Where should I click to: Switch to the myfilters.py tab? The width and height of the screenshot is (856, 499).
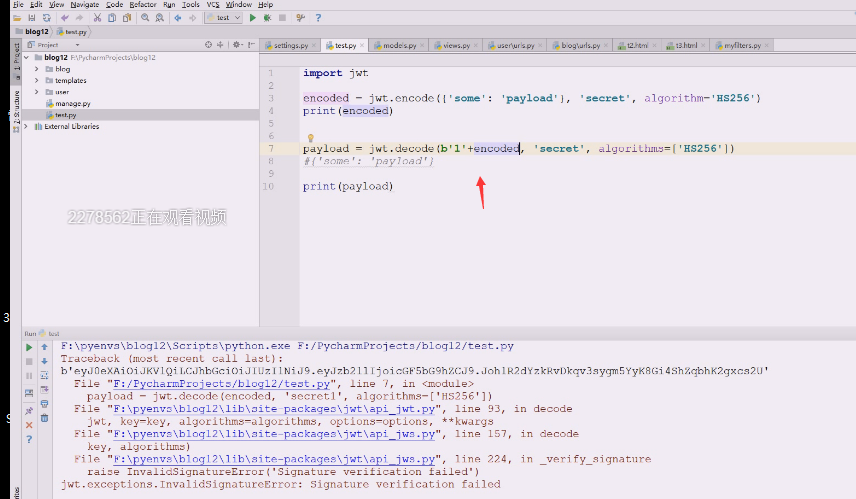click(742, 45)
